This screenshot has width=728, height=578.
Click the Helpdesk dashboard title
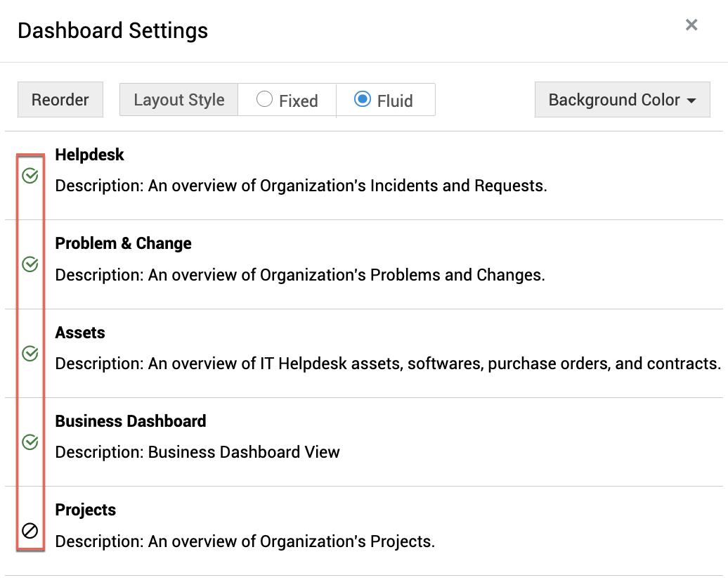coord(89,155)
